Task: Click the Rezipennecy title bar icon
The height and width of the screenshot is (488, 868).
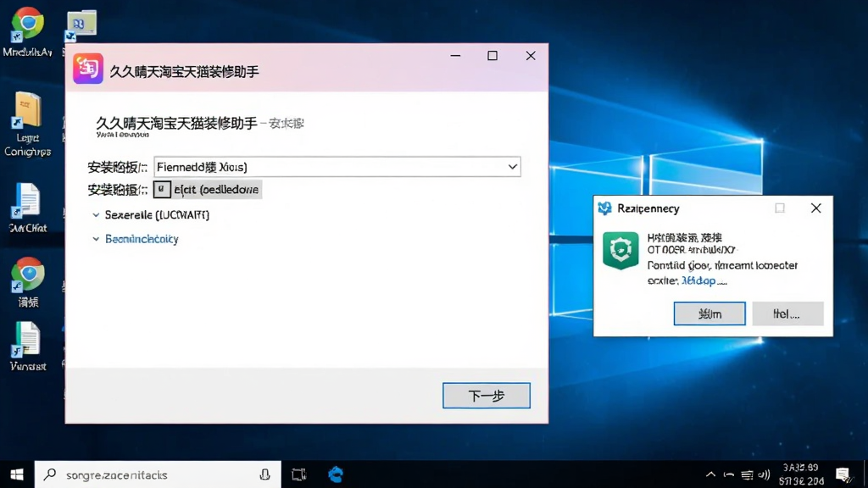Action: coord(604,208)
